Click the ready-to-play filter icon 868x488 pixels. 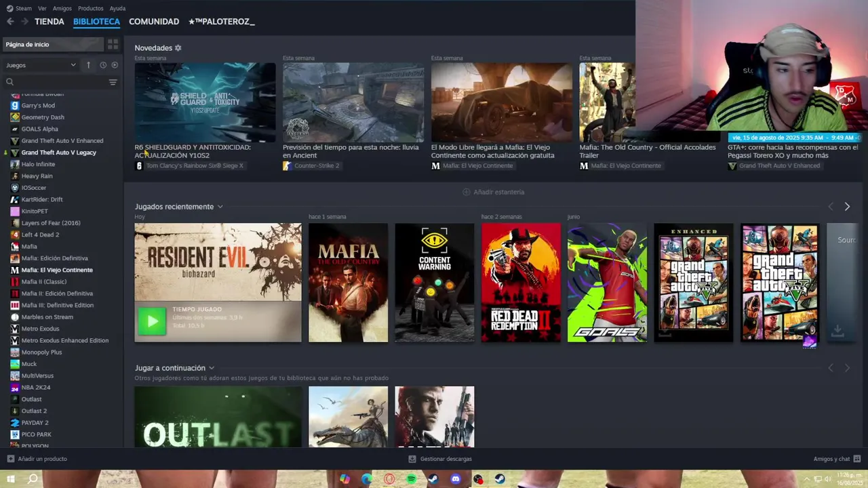115,65
